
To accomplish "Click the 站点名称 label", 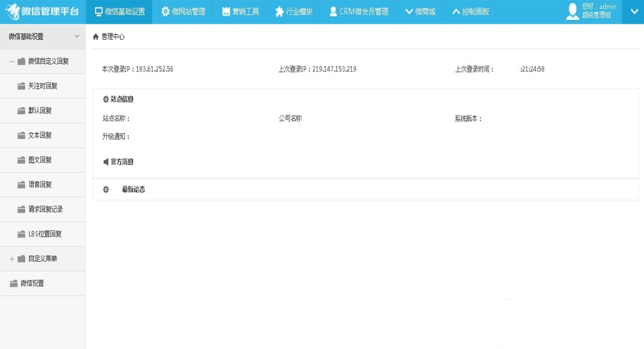I will (116, 119).
